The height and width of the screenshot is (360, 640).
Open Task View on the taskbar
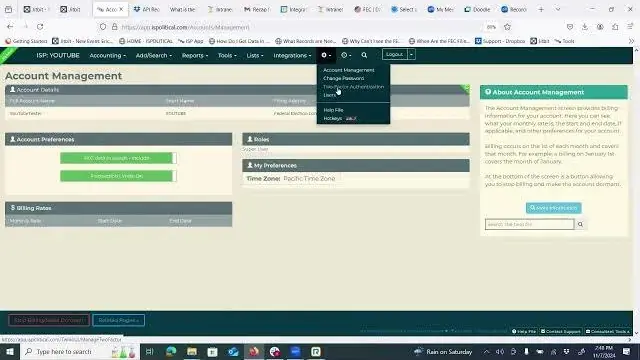[149, 351]
